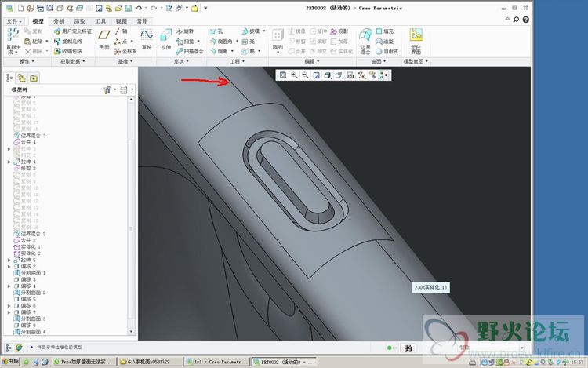Switch to the 工具 (Tools) tab

point(100,21)
